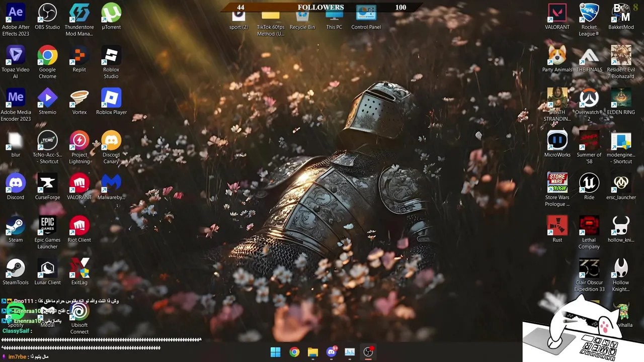The width and height of the screenshot is (644, 362).
Task: Open the BakkesMod desktop icon
Action: pyautogui.click(x=621, y=17)
